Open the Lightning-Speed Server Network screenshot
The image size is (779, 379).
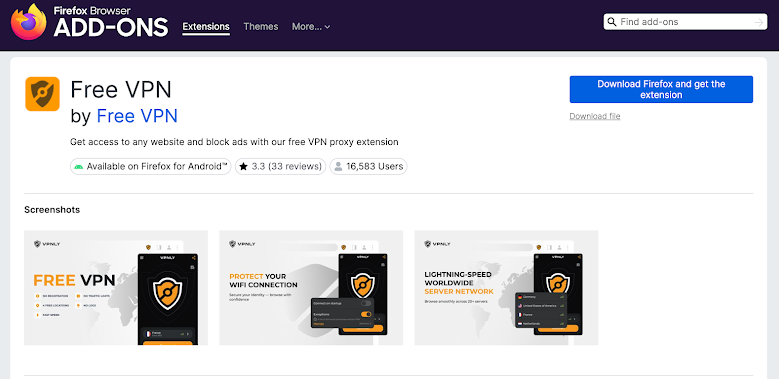506,288
